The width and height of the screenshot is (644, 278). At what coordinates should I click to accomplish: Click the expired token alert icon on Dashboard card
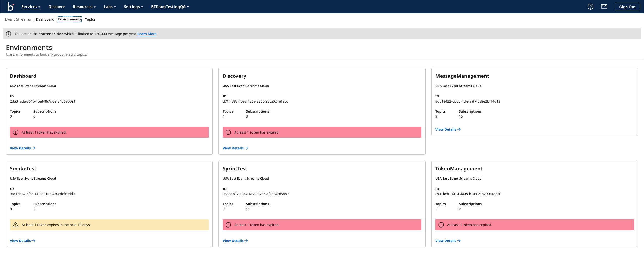click(16, 132)
